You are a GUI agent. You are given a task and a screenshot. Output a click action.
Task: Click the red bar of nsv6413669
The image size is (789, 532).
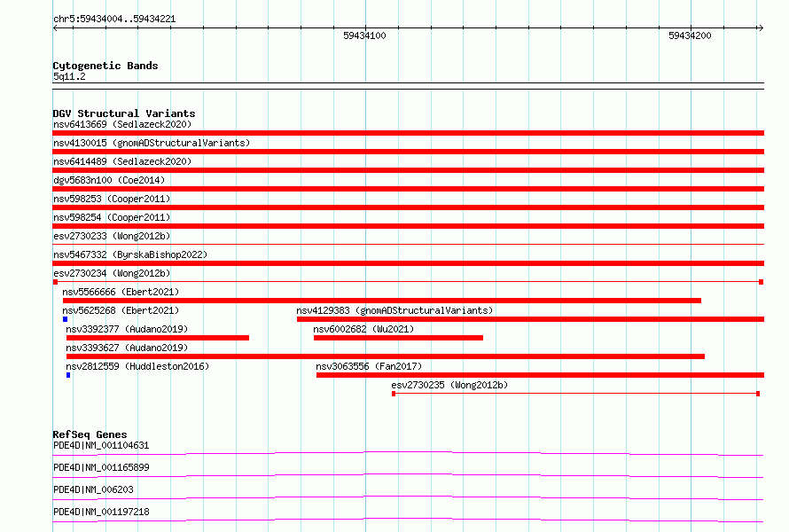[x=408, y=133]
